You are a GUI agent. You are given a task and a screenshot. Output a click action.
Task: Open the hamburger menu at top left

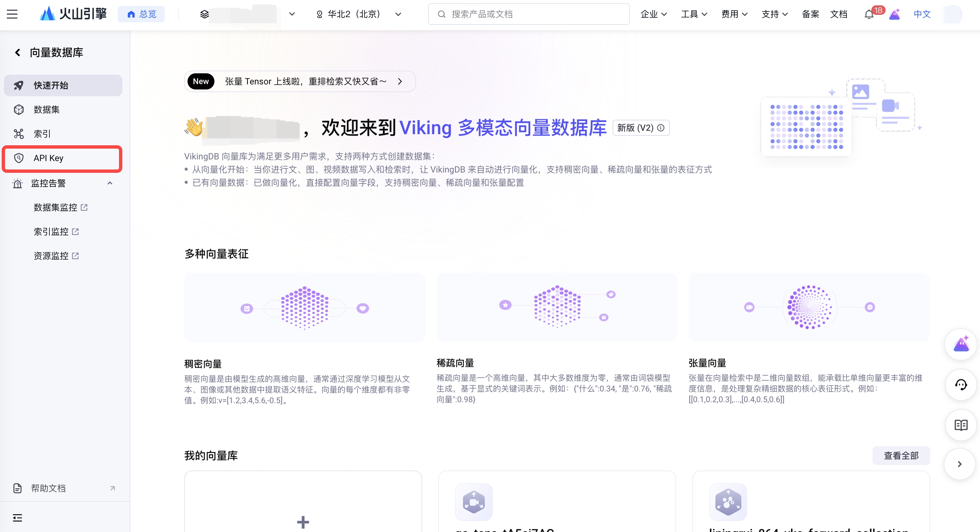[x=12, y=14]
